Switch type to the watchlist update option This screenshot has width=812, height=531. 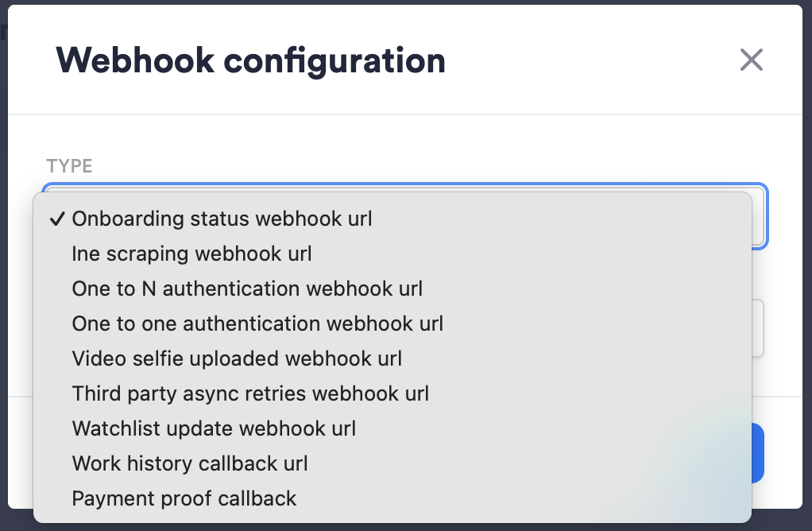(214, 428)
